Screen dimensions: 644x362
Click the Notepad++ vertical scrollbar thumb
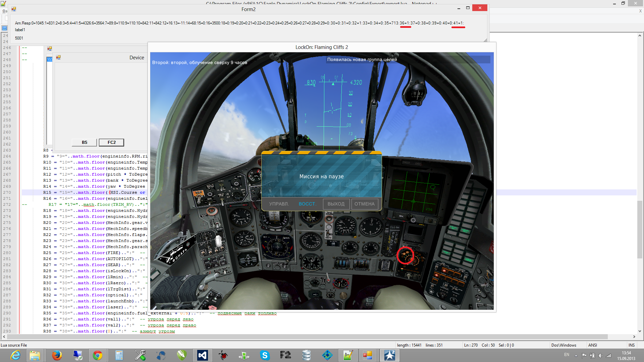click(640, 230)
